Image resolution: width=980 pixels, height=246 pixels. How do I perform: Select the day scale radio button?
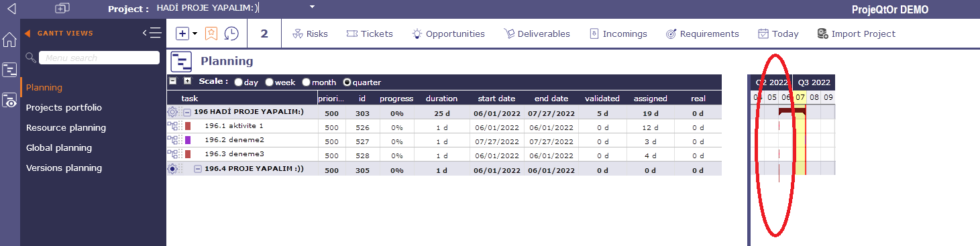pyautogui.click(x=238, y=82)
